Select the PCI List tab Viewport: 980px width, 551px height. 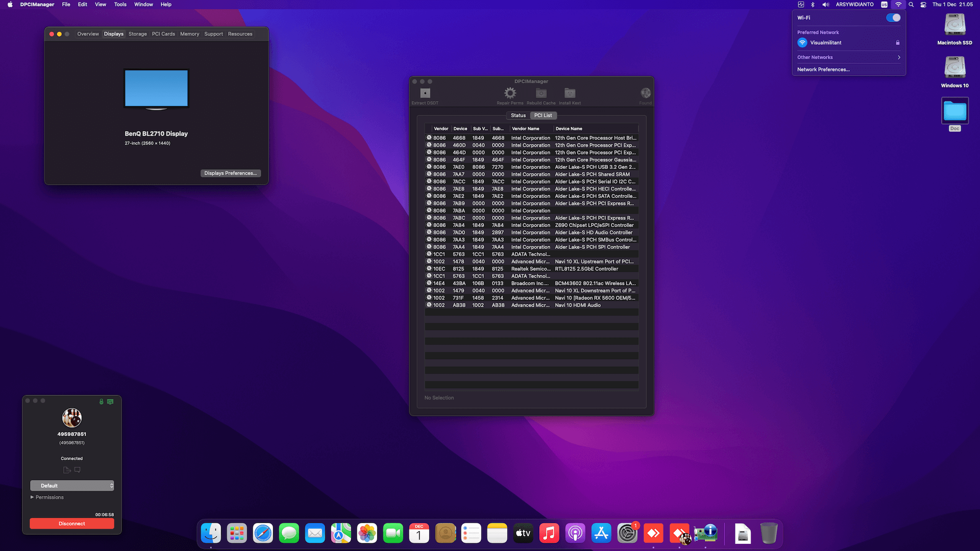pos(543,115)
